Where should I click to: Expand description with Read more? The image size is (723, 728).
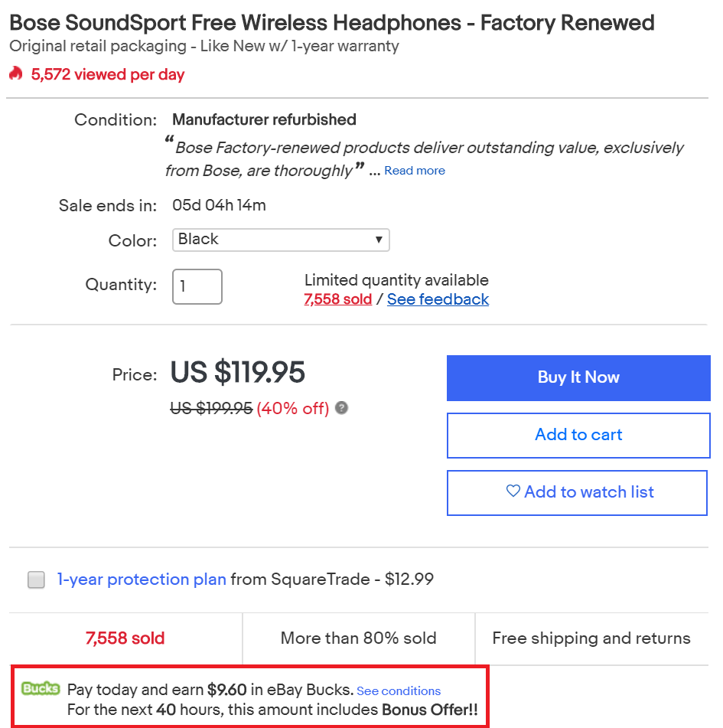[415, 171]
